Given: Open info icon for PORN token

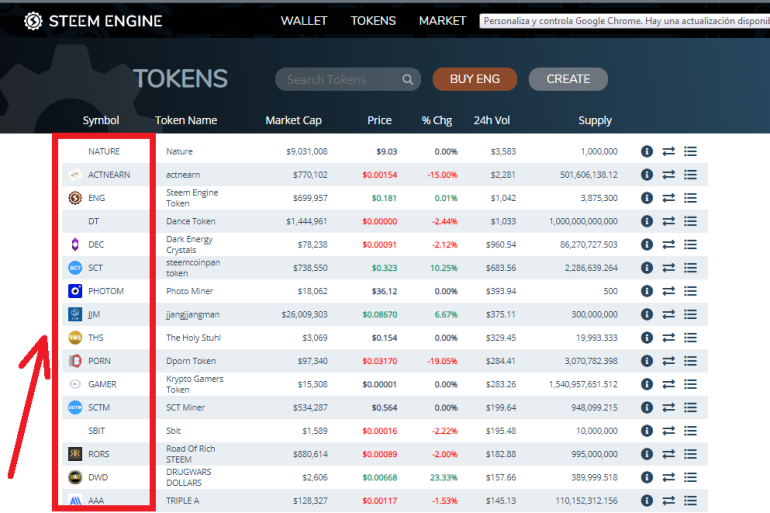Looking at the screenshot, I should pos(647,361).
